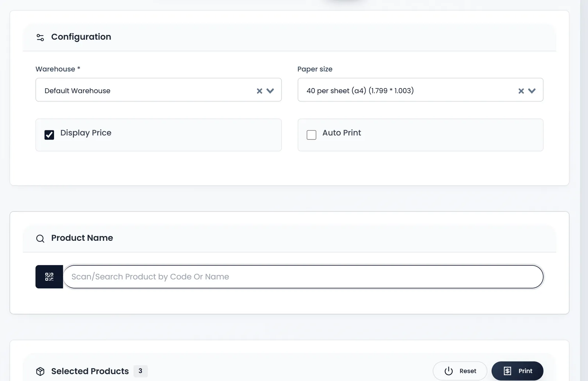Click the Selected Products box icon

pyautogui.click(x=40, y=371)
